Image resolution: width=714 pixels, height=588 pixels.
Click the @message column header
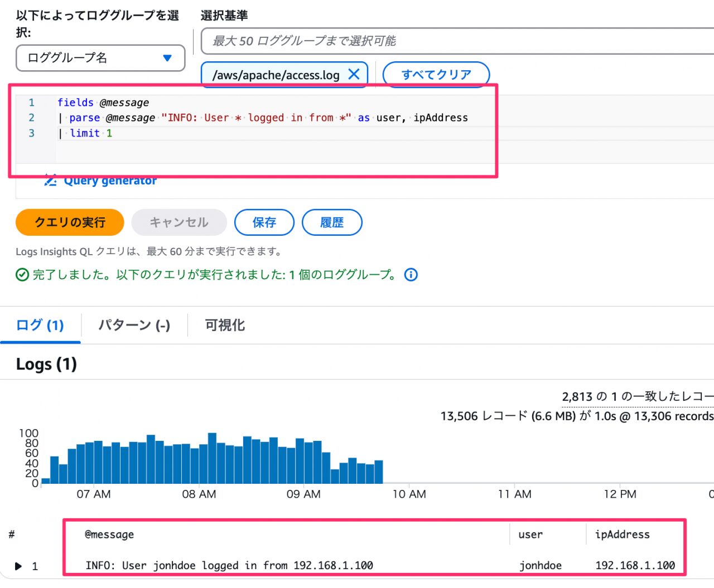pos(109,534)
